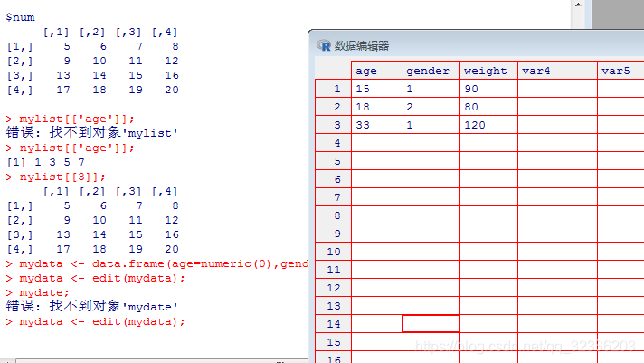Click age cell with value 15
Screen dimensions: 644x363
point(376,89)
